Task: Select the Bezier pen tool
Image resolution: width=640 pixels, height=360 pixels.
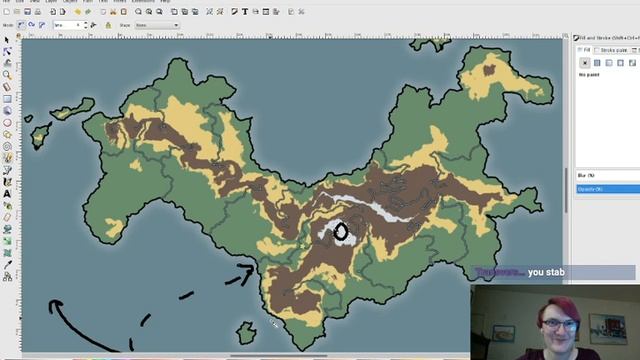Action: coord(7,170)
